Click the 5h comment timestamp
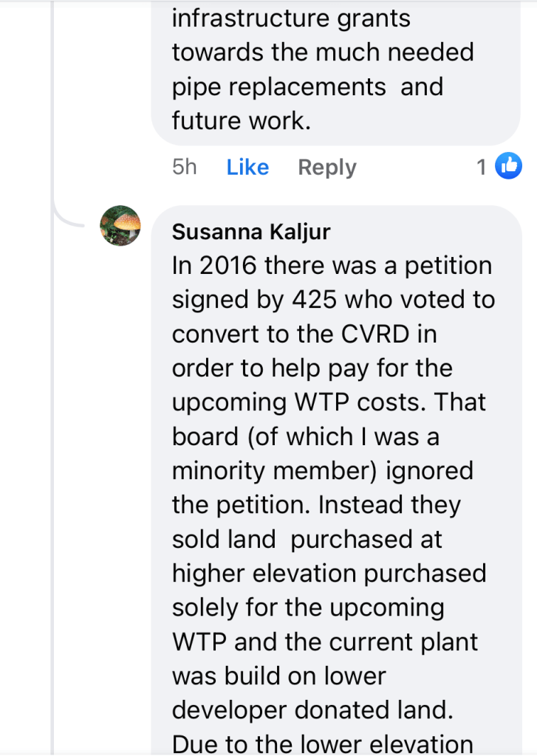The image size is (537, 756). pyautogui.click(x=185, y=168)
